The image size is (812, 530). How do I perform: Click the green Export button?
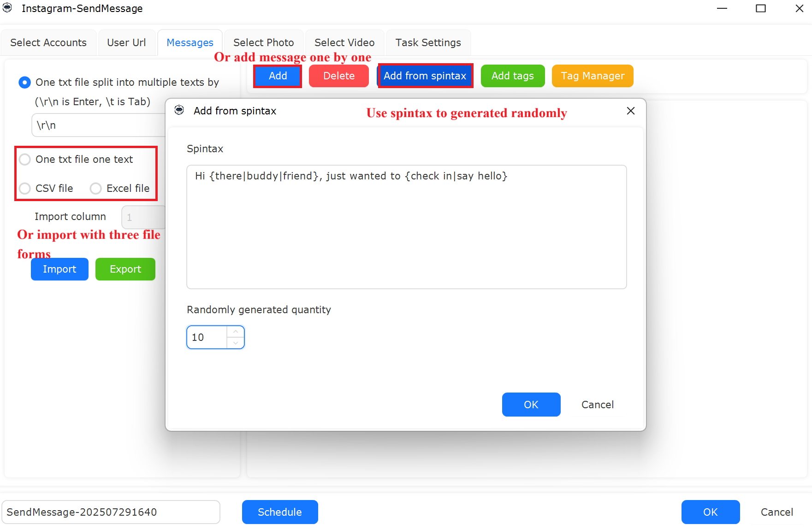125,269
